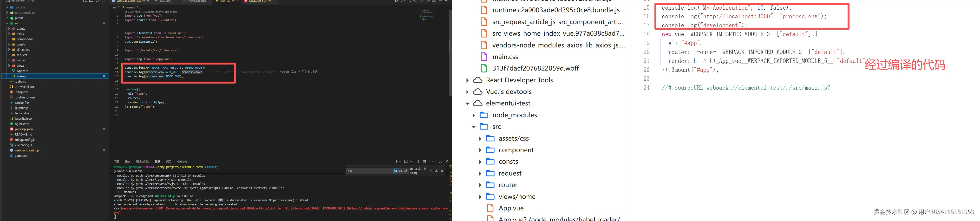The width and height of the screenshot is (980, 221).
Task: Collapse the elementui-test source group
Action: pos(468,104)
